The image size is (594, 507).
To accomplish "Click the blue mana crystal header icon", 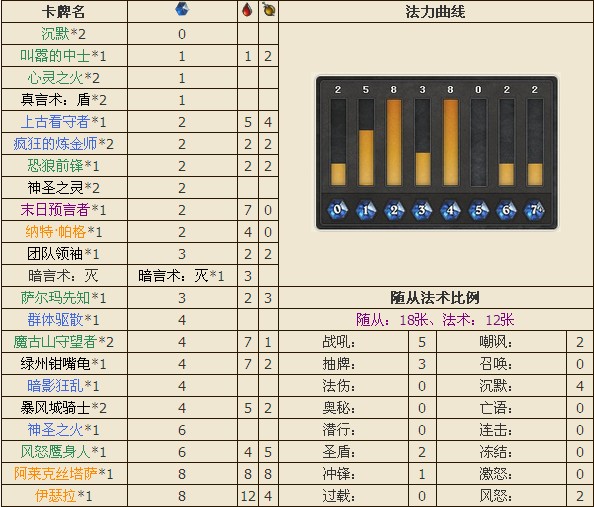I will point(182,10).
